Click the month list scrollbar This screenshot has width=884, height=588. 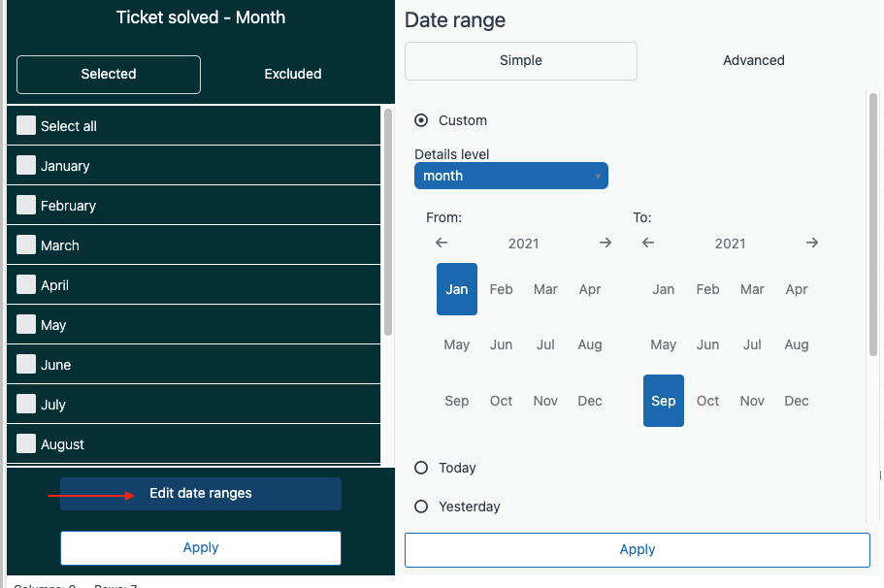[x=388, y=223]
